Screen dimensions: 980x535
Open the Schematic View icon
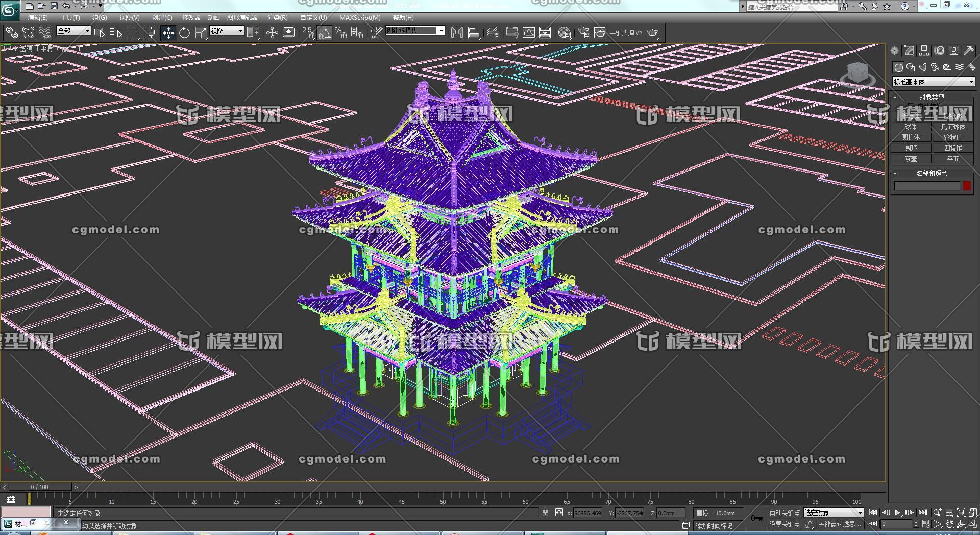[545, 33]
